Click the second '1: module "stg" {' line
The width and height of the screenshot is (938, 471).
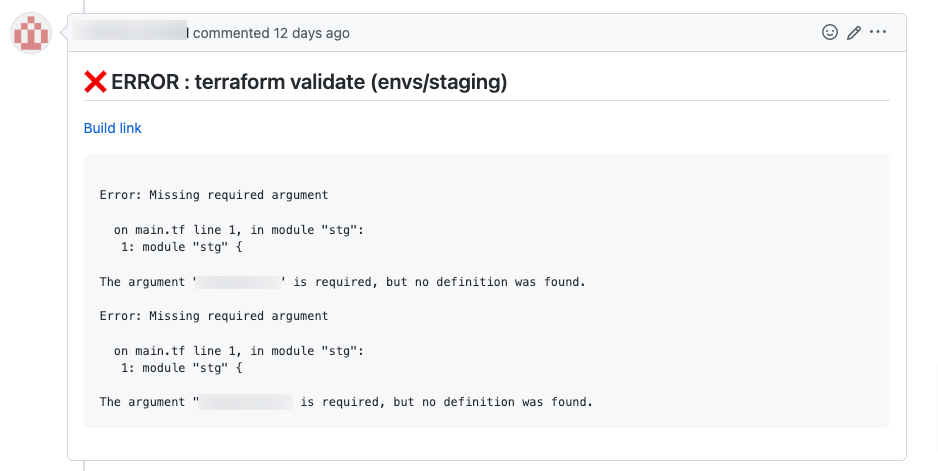tap(182, 367)
